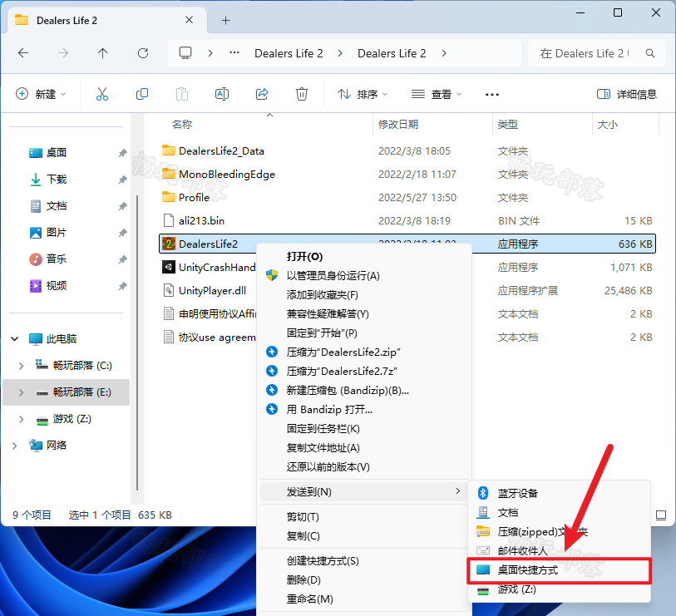Select the DealersLife2_Data folder icon

tap(168, 150)
